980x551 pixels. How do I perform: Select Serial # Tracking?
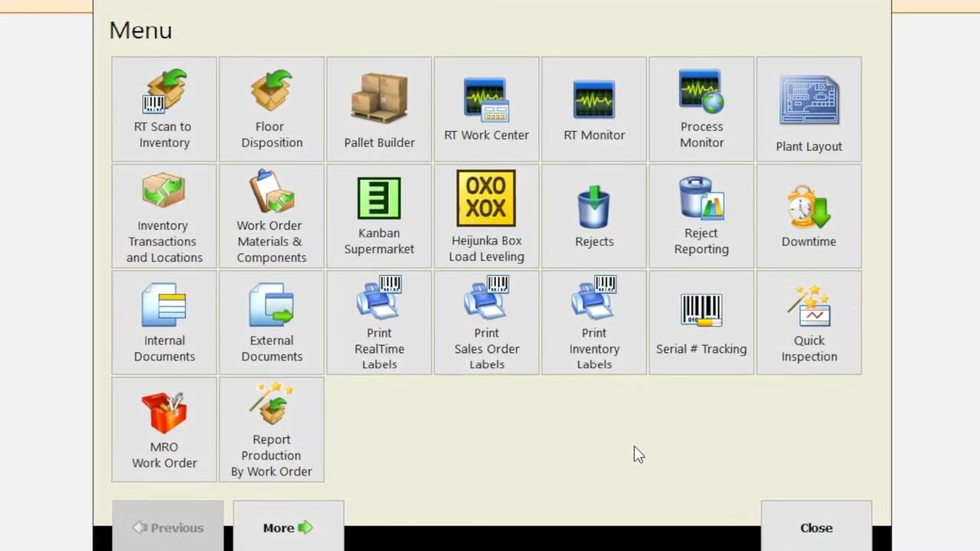point(701,323)
